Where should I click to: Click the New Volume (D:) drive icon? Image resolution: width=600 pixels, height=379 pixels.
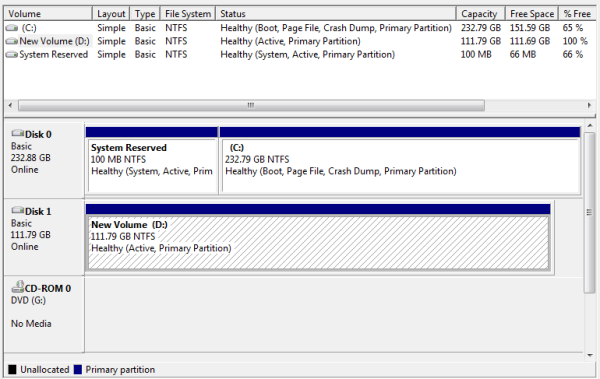click(x=12, y=41)
